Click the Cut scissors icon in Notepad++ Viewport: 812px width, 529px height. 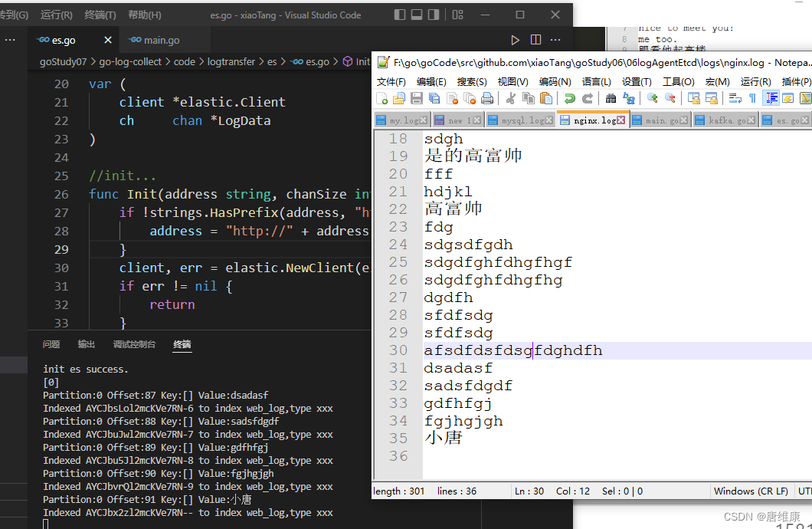[x=509, y=98]
